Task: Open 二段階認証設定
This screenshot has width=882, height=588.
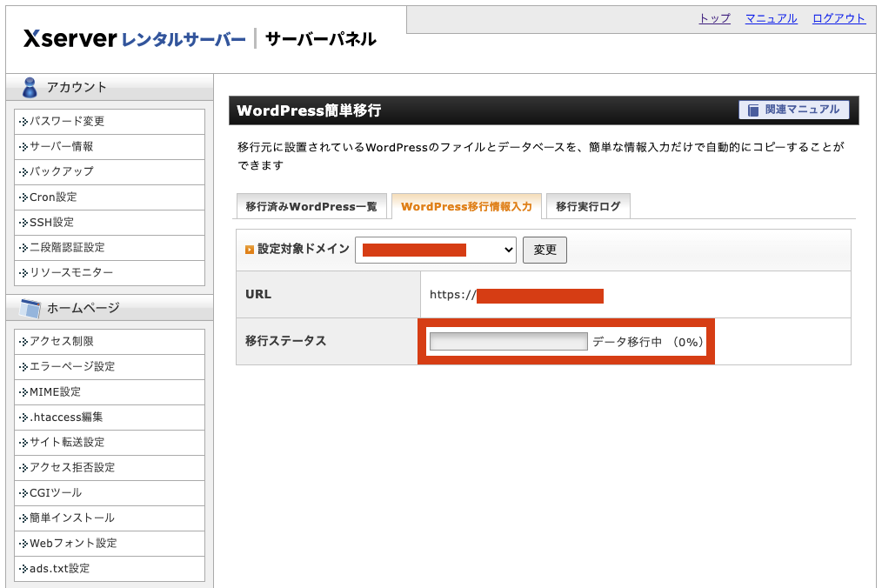Action: pos(110,248)
